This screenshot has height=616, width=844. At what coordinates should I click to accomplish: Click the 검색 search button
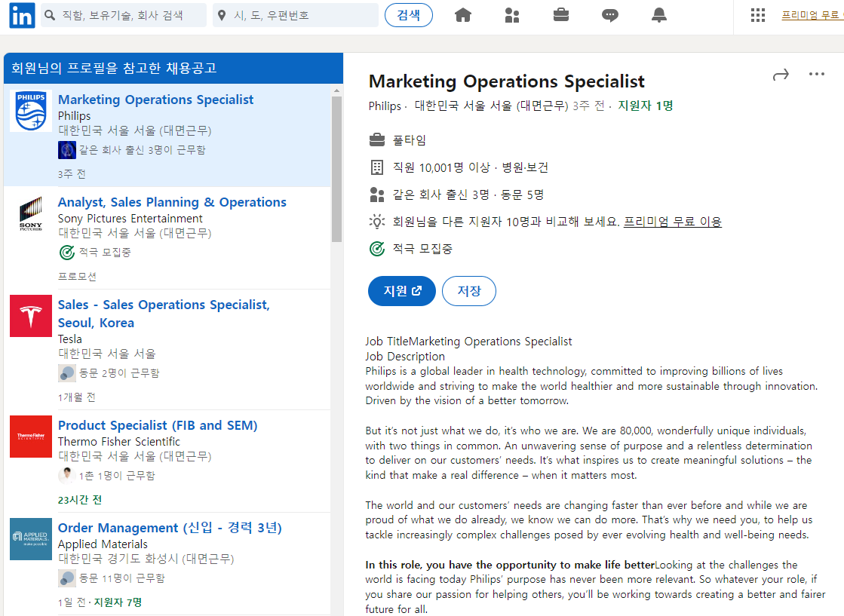409,15
